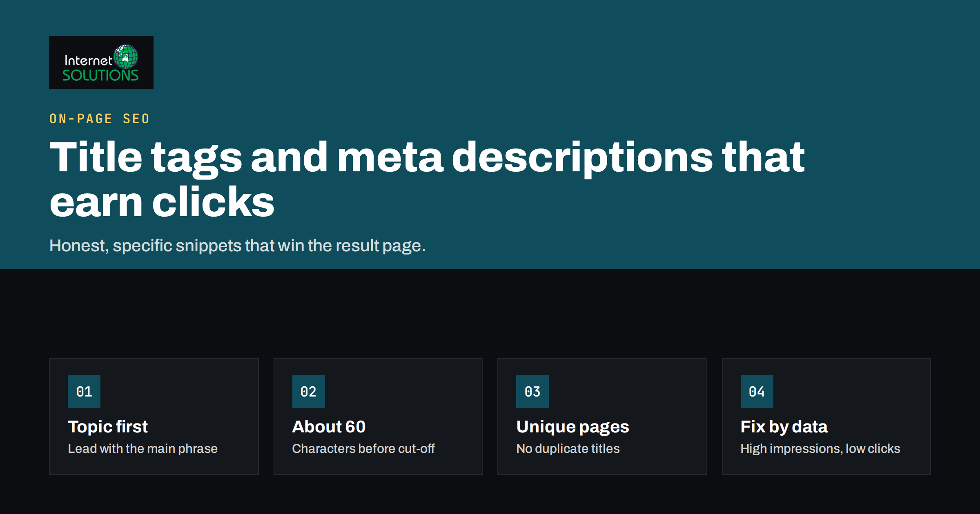Click the 04 number badge
The height and width of the screenshot is (514, 980).
click(757, 392)
